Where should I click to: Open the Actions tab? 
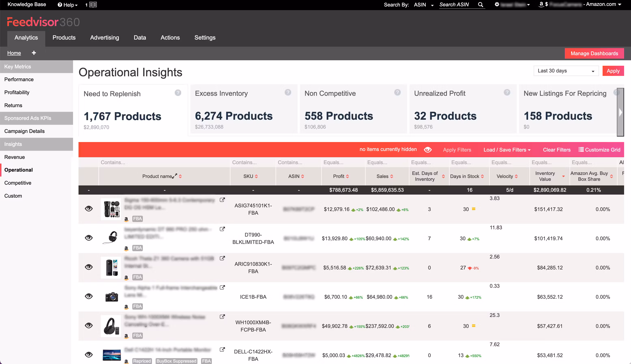(x=170, y=38)
